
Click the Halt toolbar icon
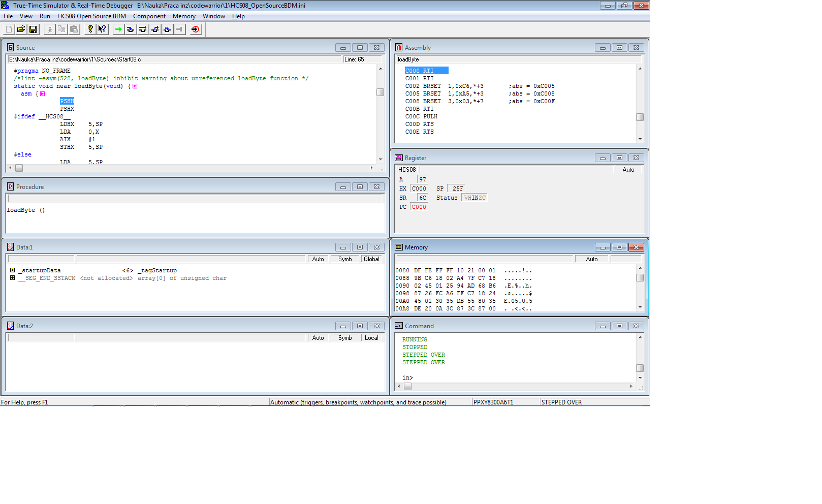tap(179, 29)
